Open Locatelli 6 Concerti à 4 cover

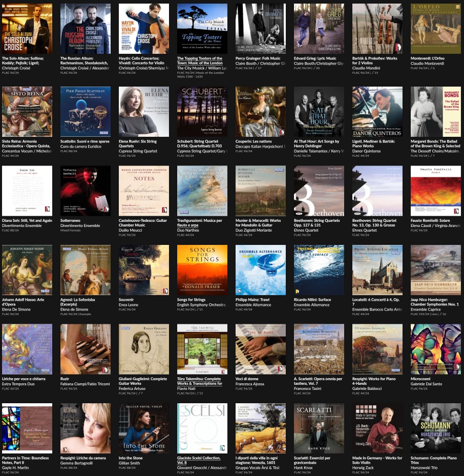377,270
